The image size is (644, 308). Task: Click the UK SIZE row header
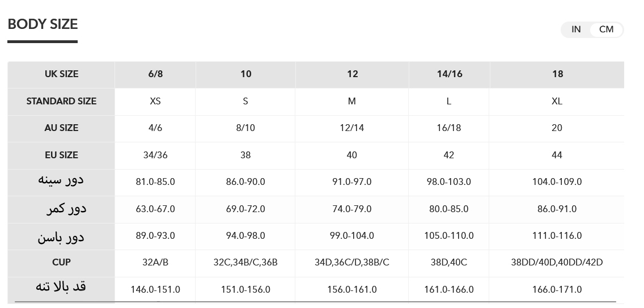61,74
